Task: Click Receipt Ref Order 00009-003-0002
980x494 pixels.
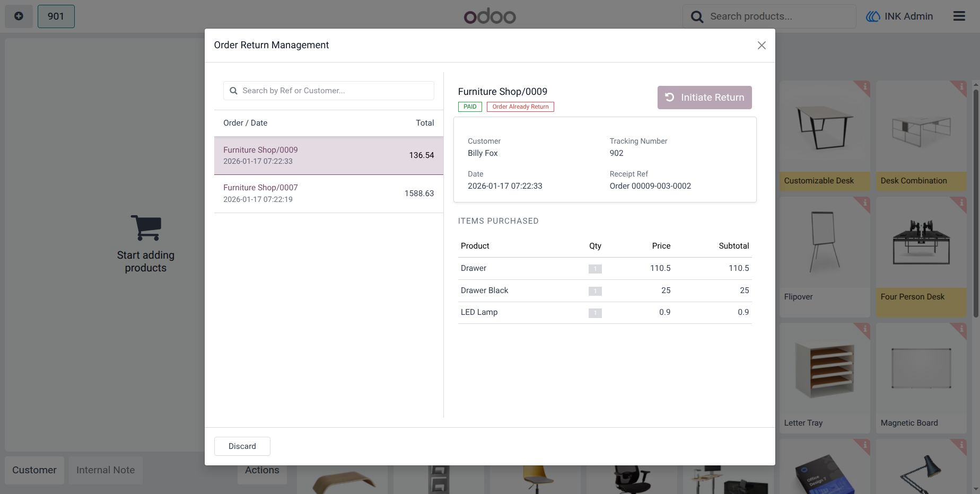Action: click(x=650, y=186)
